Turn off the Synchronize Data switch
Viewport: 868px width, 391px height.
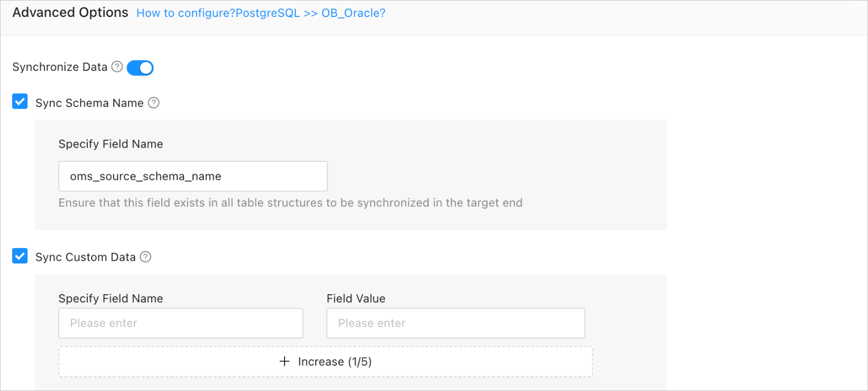click(x=140, y=68)
